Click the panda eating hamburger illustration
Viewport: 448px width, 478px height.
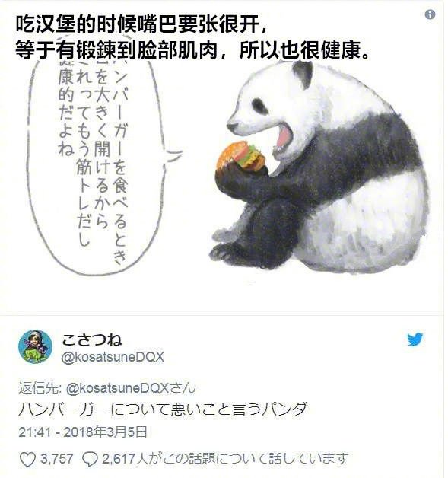pos(318,166)
